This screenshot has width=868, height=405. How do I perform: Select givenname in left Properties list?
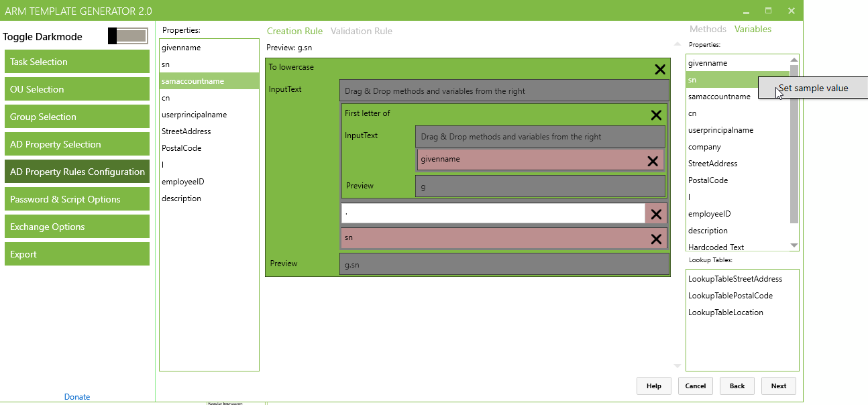(209, 48)
